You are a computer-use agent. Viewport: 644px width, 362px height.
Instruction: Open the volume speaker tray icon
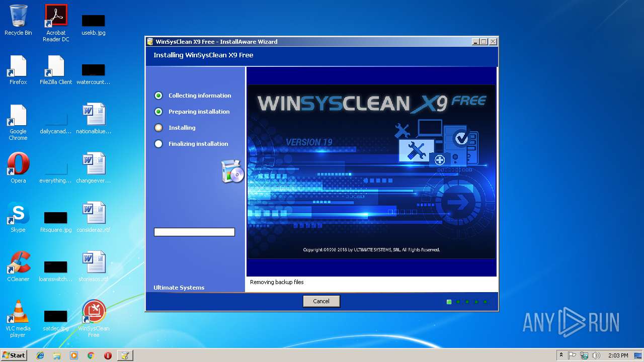coord(596,355)
